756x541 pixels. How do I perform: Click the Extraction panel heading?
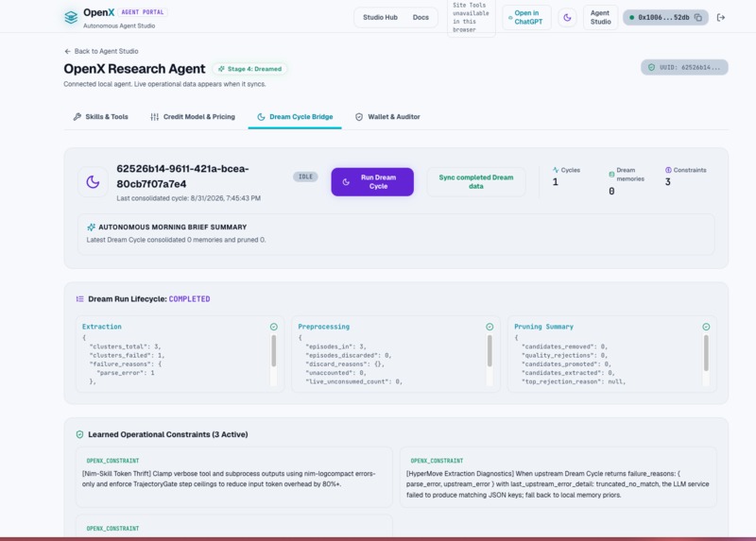tap(102, 327)
